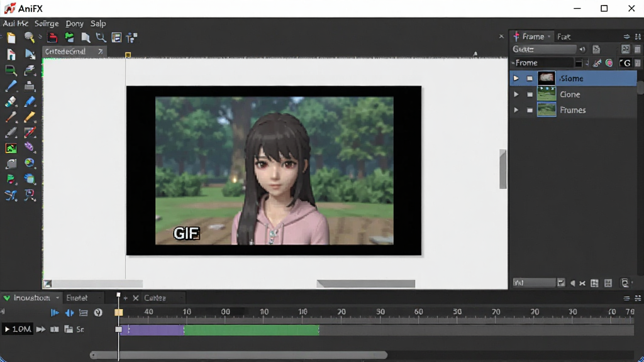The height and width of the screenshot is (362, 644).
Task: Click the panel layout icon in top toolbar
Action: 116,38
